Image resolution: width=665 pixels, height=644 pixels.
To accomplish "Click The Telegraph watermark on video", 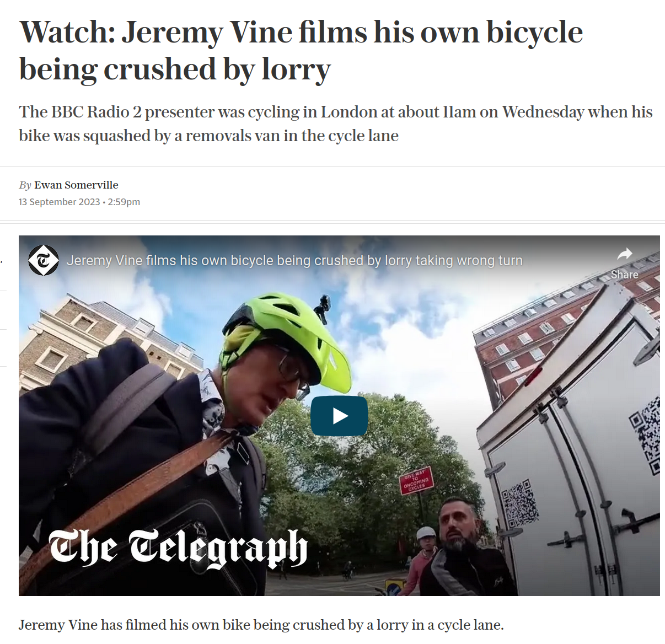I will pos(178,548).
